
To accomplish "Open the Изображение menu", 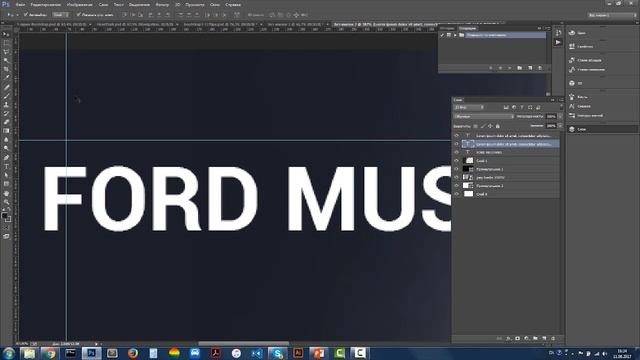I will point(80,4).
